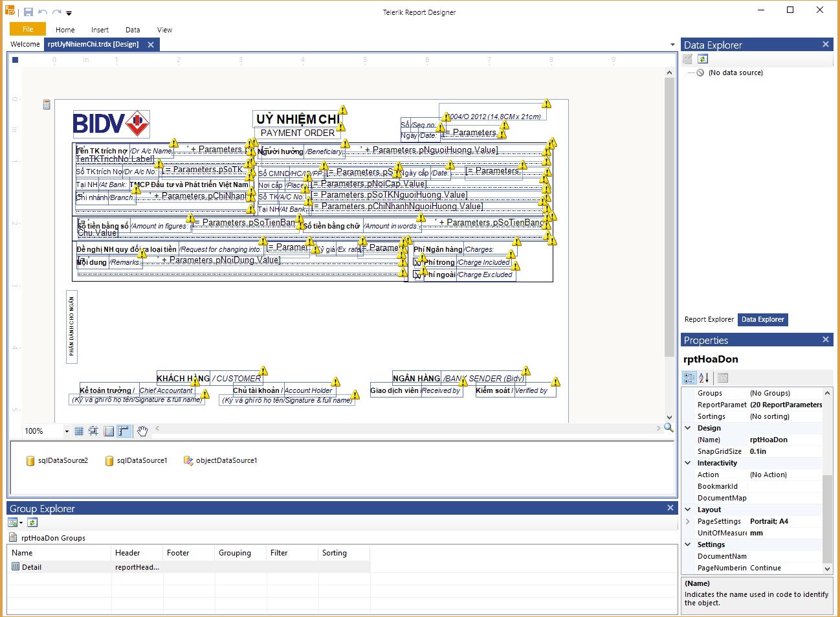Click the magnifier icon beside horizontal scrollbar
This screenshot has height=617, width=840.
tap(669, 428)
